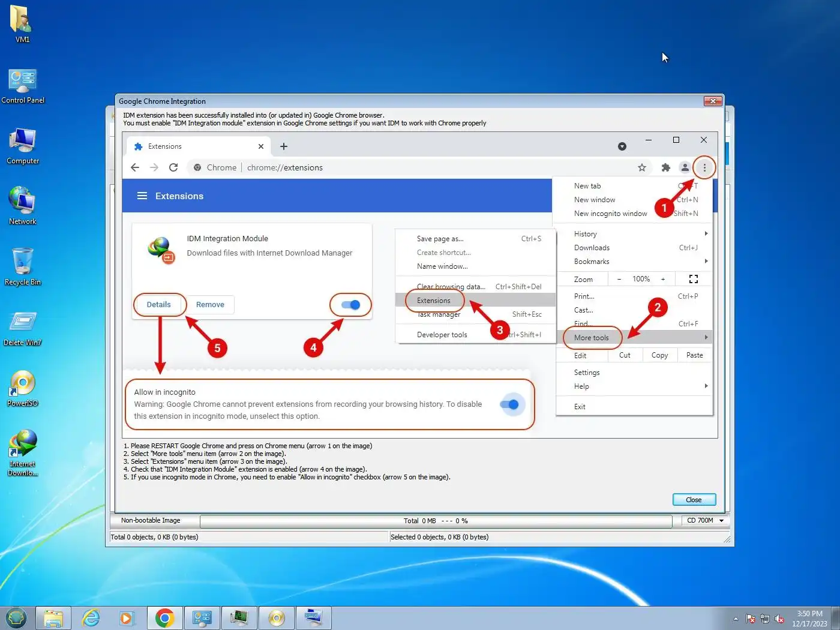The height and width of the screenshot is (630, 840).
Task: Click instruction line 2 about 'More tools' menu item
Action: click(x=205, y=454)
